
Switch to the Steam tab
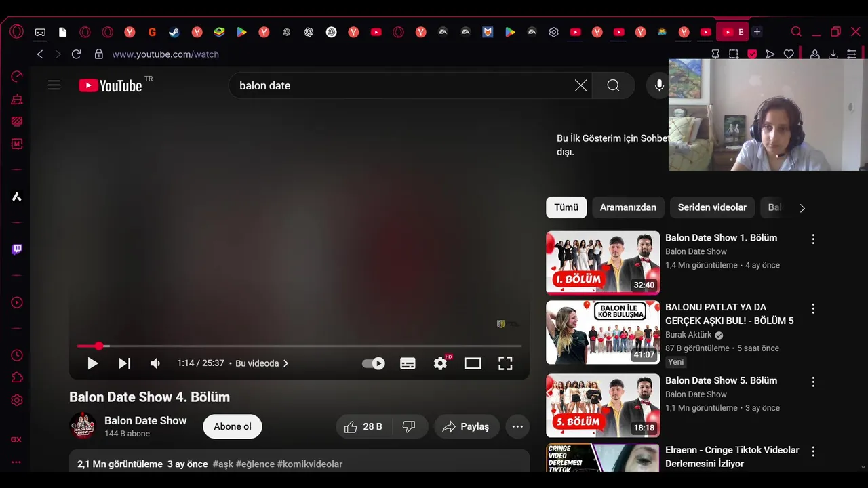[174, 32]
